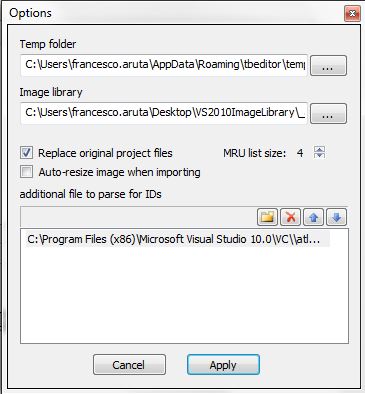Uncheck Replace original project files
This screenshot has height=394, width=365.
point(27,153)
